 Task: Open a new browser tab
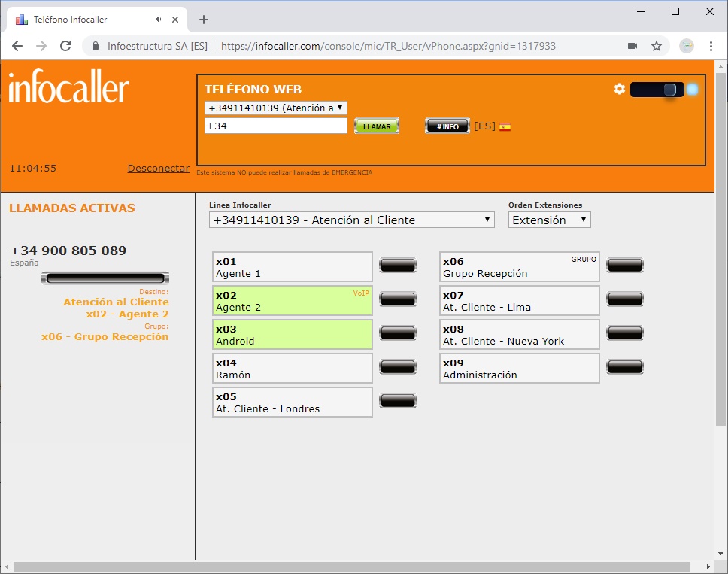pyautogui.click(x=203, y=20)
